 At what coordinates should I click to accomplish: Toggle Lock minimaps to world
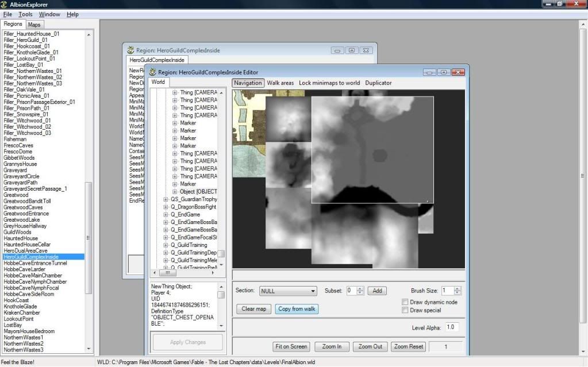click(329, 83)
